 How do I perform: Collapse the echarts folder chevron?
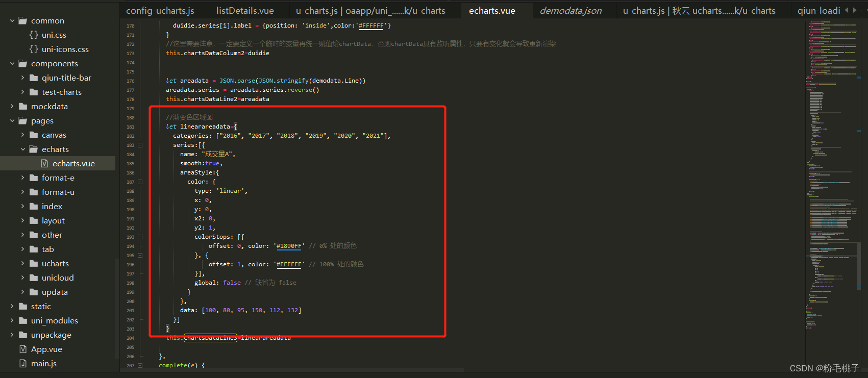tap(22, 149)
